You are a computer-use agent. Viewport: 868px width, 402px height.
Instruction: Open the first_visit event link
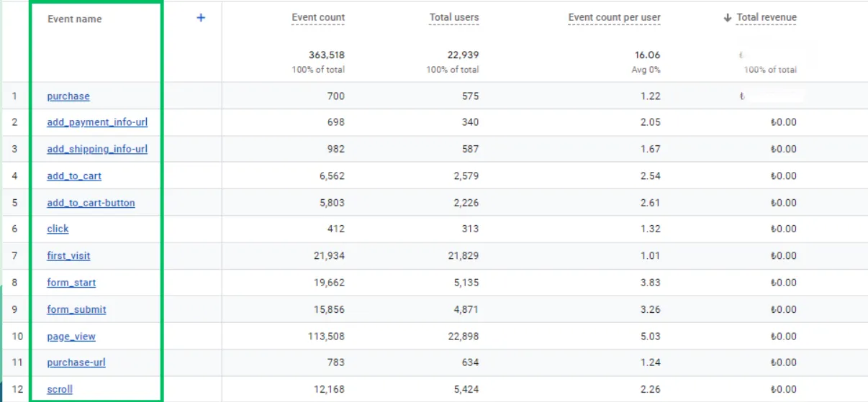68,255
